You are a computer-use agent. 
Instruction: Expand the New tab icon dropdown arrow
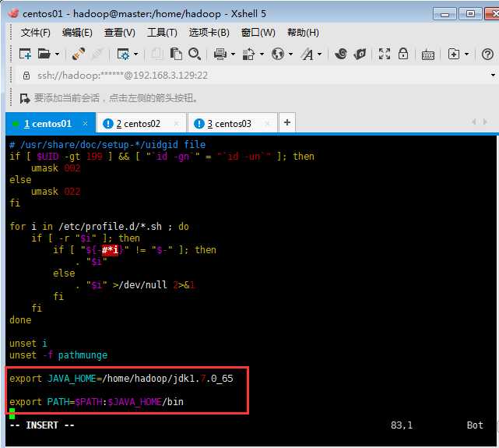[466, 54]
